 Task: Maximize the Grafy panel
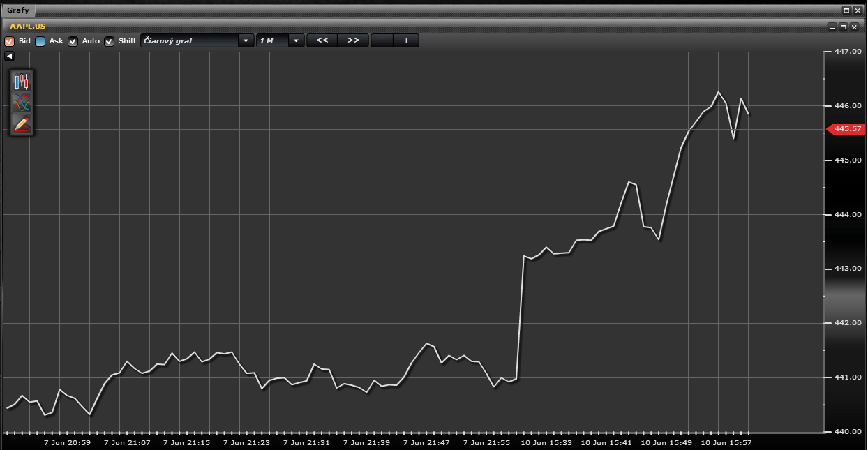tap(846, 10)
